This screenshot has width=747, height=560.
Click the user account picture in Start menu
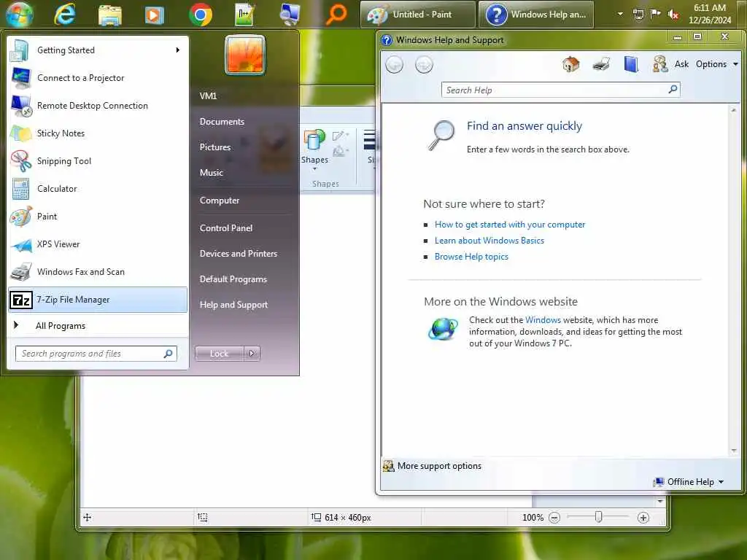pos(245,55)
